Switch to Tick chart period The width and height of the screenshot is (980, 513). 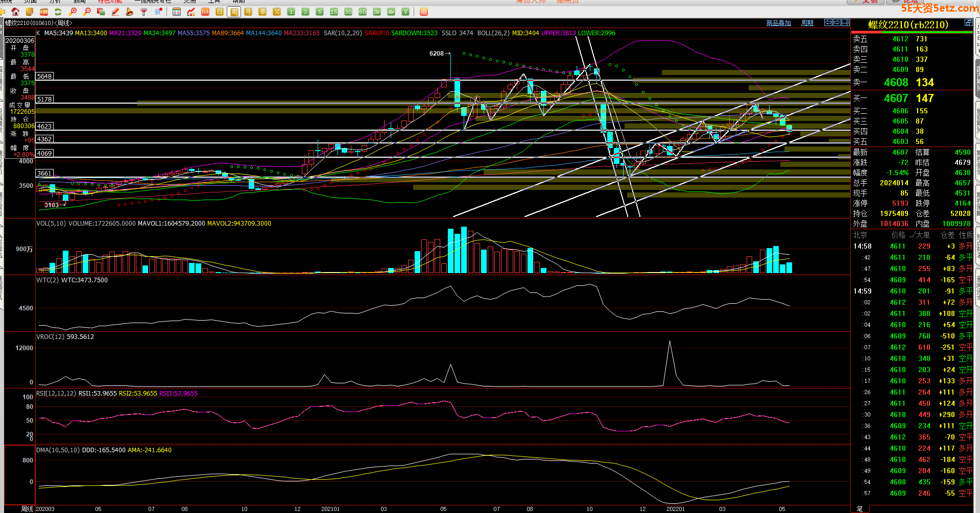205,12
